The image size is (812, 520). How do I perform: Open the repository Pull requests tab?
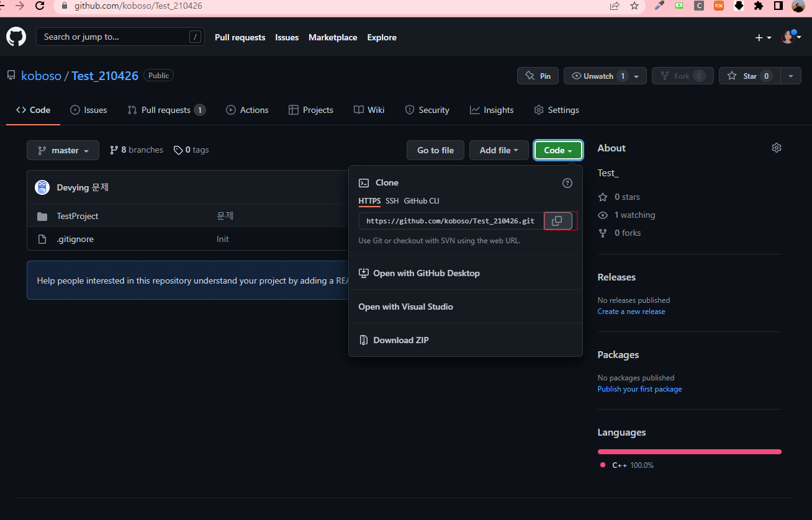pyautogui.click(x=166, y=110)
